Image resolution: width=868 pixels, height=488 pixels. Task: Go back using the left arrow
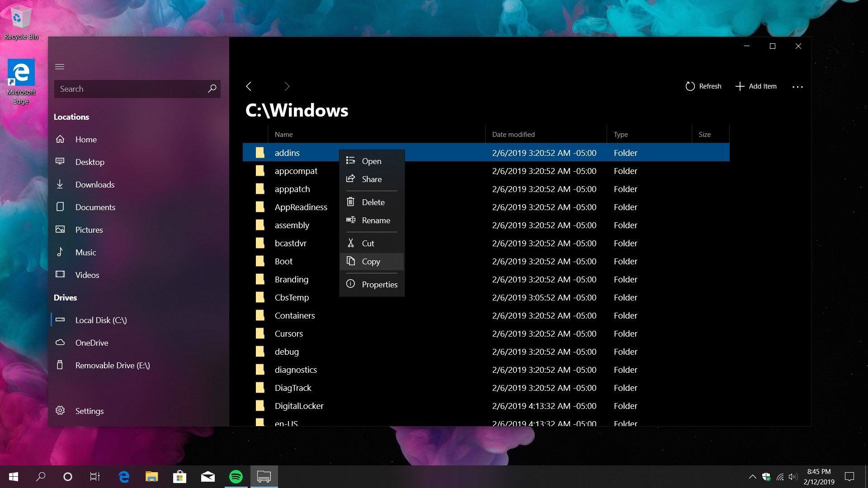(249, 86)
